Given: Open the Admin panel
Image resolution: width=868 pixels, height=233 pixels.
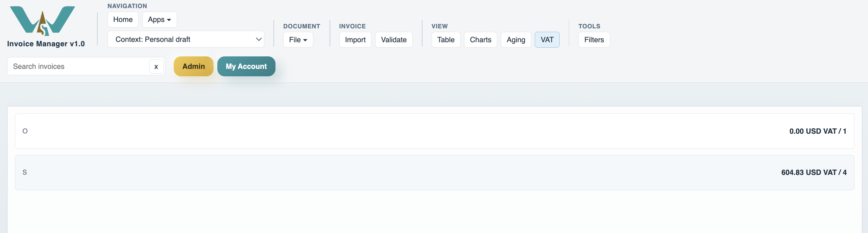Looking at the screenshot, I should tap(194, 67).
